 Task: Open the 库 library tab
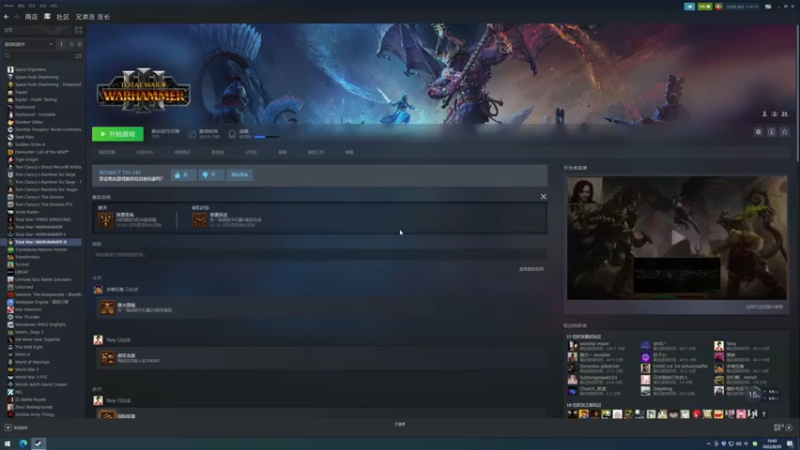47,17
